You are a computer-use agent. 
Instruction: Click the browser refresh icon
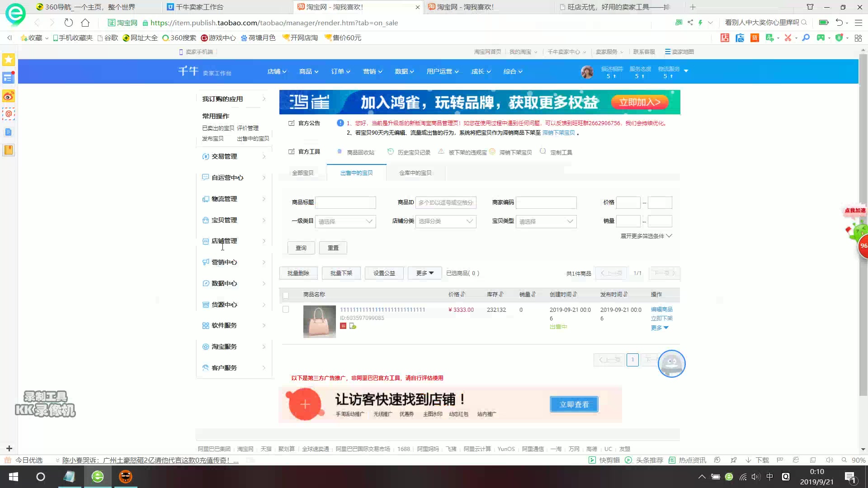tap(68, 23)
